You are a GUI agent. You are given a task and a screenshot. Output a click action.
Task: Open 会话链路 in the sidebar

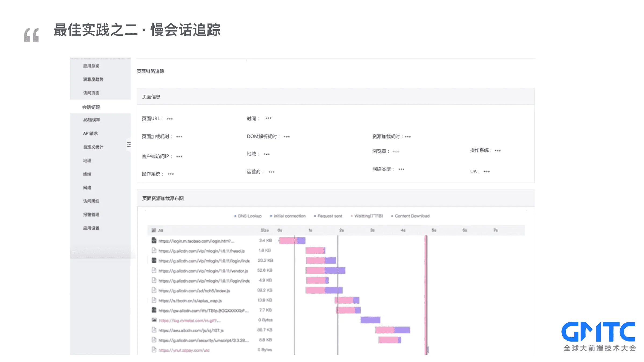click(x=91, y=107)
